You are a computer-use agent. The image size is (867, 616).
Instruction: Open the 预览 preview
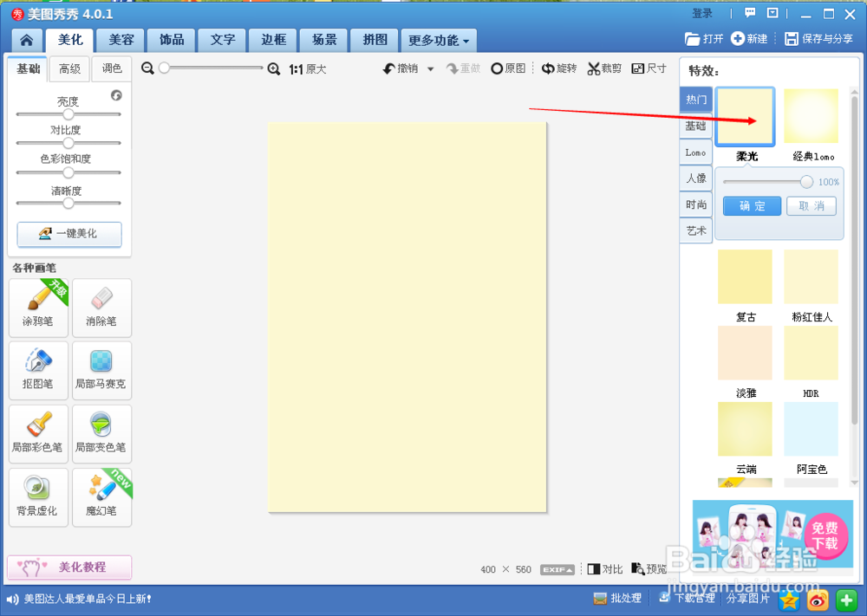(x=649, y=569)
